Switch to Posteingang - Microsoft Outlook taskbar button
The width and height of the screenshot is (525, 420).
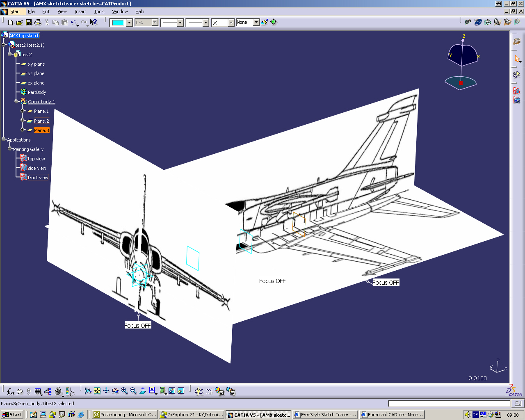click(125, 415)
